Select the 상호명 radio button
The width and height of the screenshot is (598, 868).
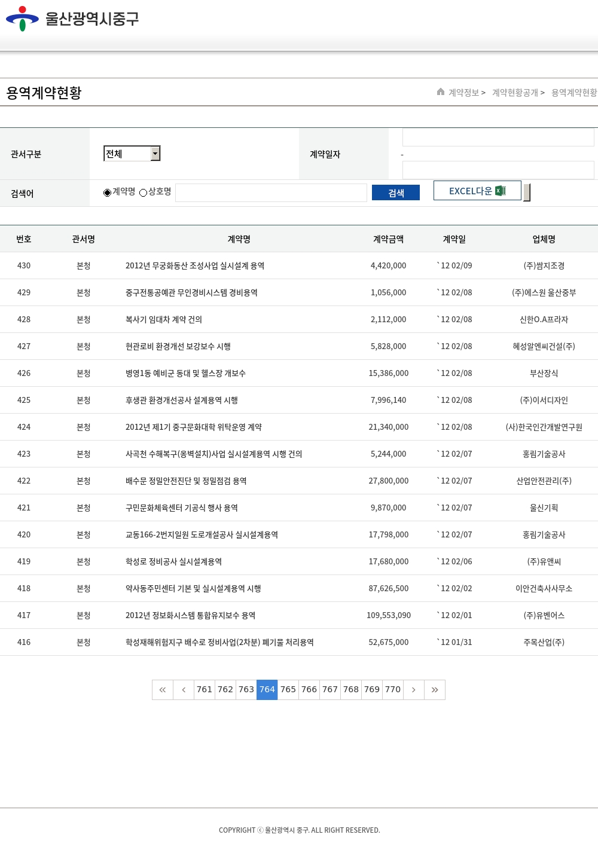(x=144, y=192)
